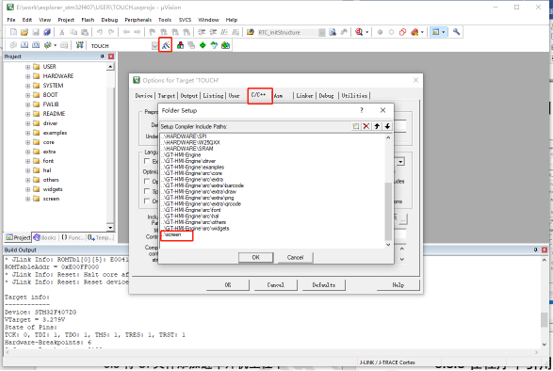553x371 pixels.
Task: Start the debug session icon
Action: (359, 32)
